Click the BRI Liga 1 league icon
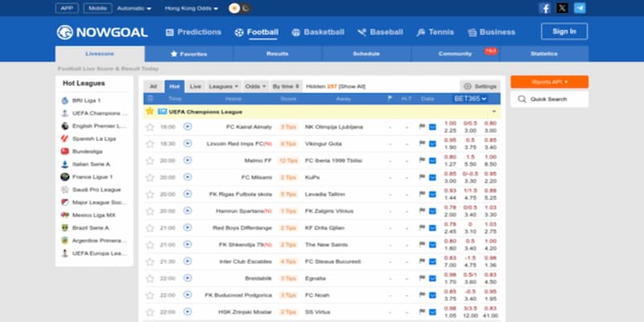 [x=64, y=100]
